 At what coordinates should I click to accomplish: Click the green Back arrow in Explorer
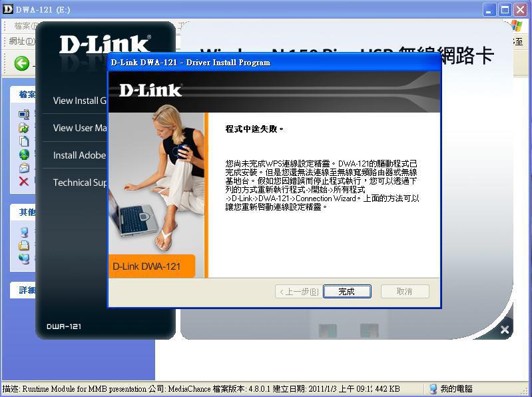[x=22, y=63]
